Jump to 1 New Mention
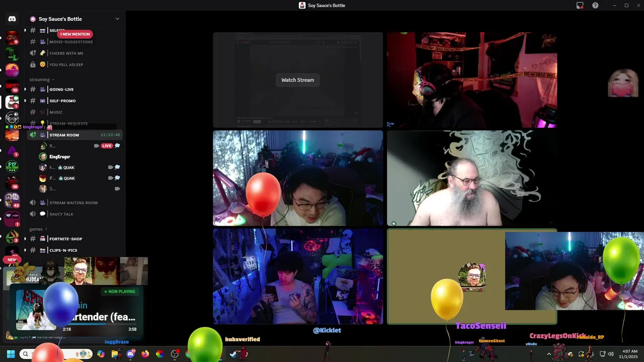The image size is (644, 362). point(74,34)
